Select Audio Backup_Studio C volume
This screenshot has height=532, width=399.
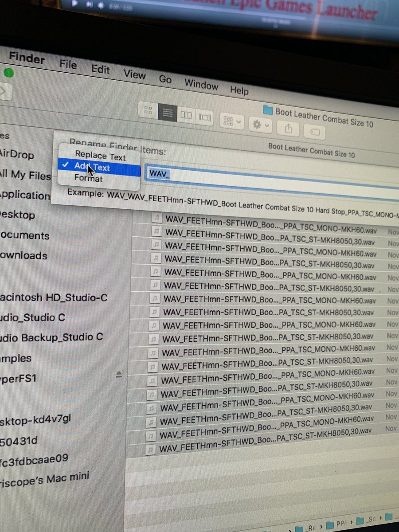point(51,337)
